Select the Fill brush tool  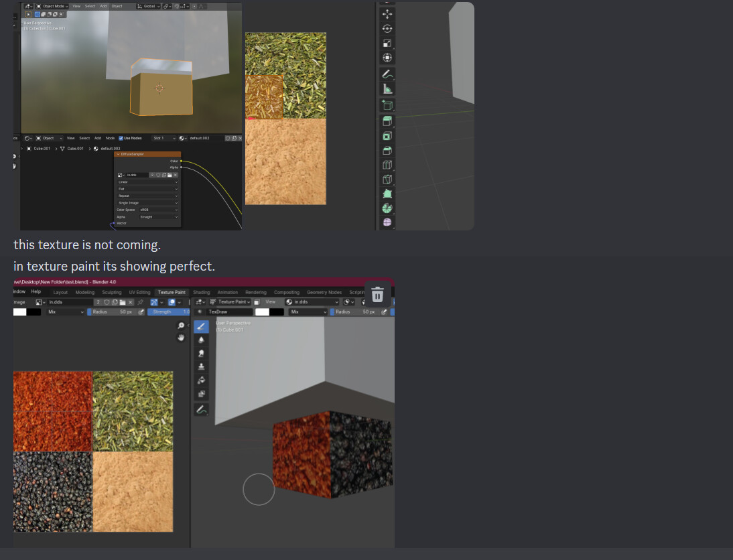202,380
